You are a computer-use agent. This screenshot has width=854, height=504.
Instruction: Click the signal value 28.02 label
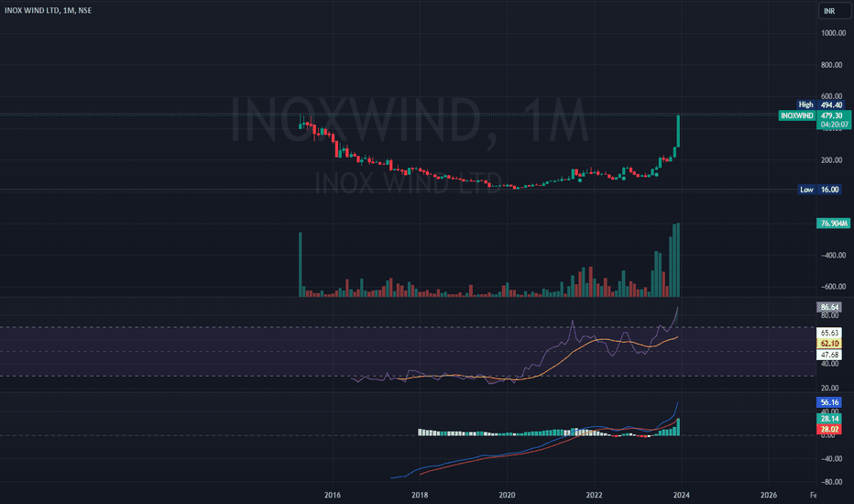(829, 430)
